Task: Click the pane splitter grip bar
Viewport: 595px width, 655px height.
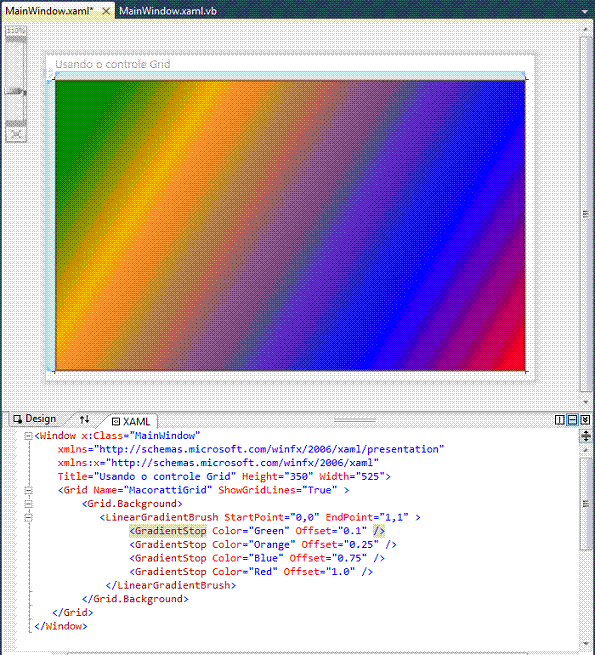Action: 355,420
